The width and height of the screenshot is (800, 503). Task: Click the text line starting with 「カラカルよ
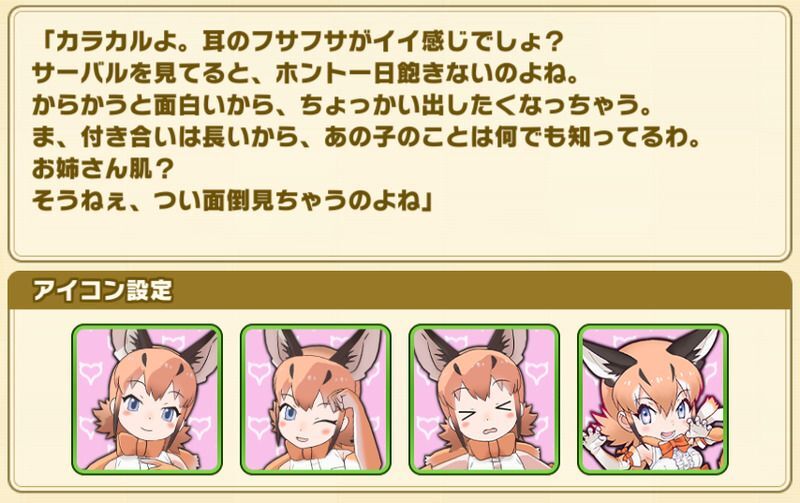pyautogui.click(x=298, y=42)
